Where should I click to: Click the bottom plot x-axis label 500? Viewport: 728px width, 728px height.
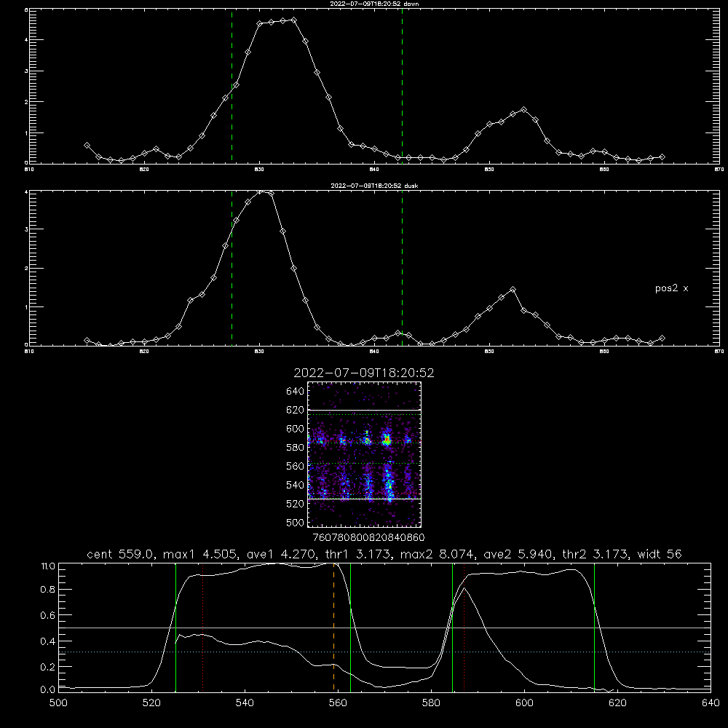pyautogui.click(x=58, y=703)
